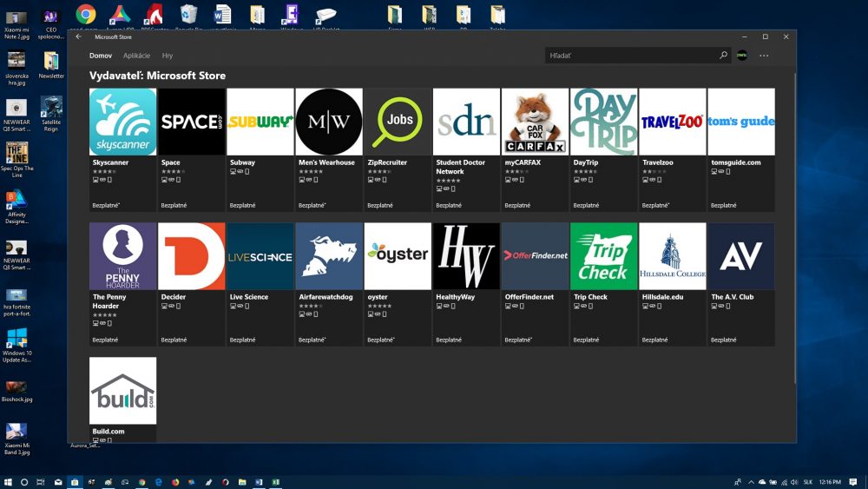Image resolution: width=868 pixels, height=489 pixels.
Task: Select Chrome shortcut on the desktop
Action: pos(85,16)
